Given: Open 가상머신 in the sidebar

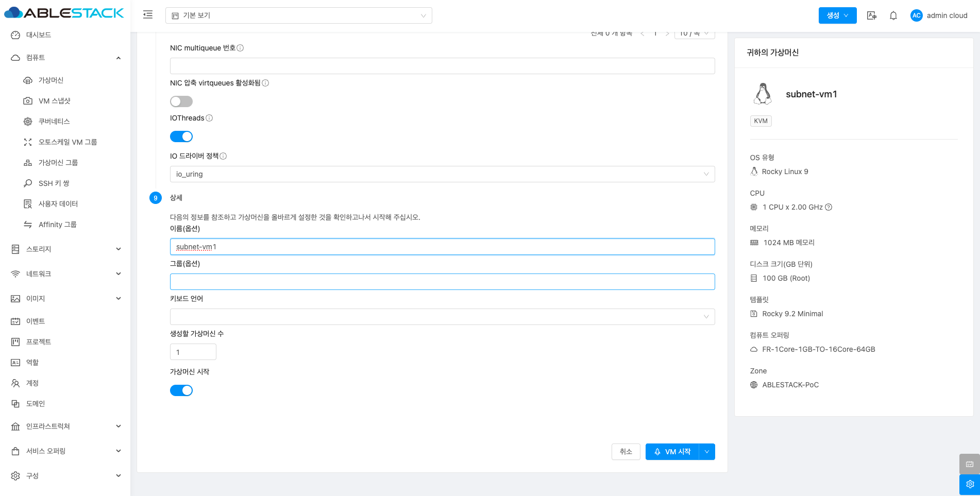Looking at the screenshot, I should (x=51, y=80).
